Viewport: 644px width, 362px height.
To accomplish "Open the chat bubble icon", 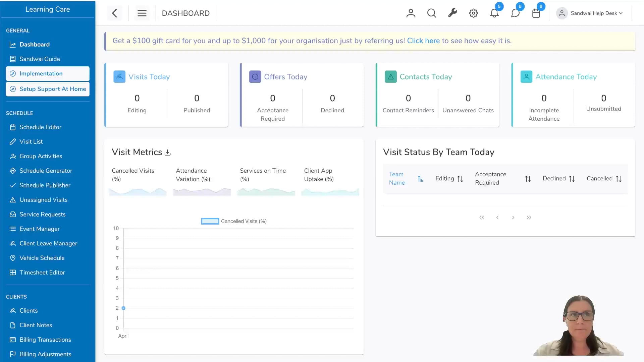I will [515, 13].
